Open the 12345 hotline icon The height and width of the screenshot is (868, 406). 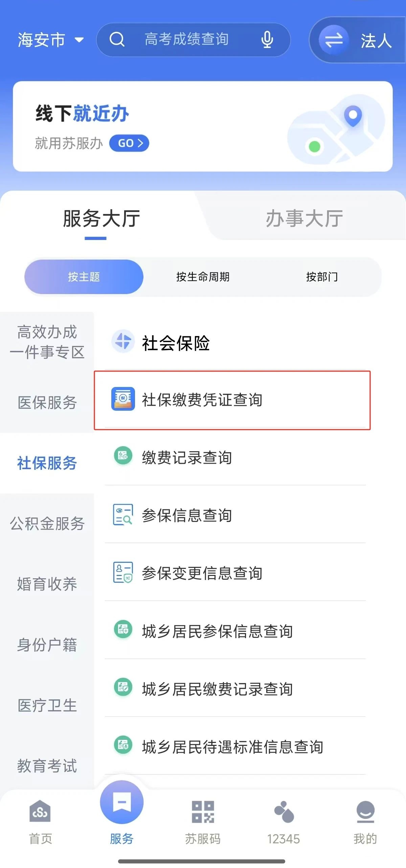tap(284, 811)
